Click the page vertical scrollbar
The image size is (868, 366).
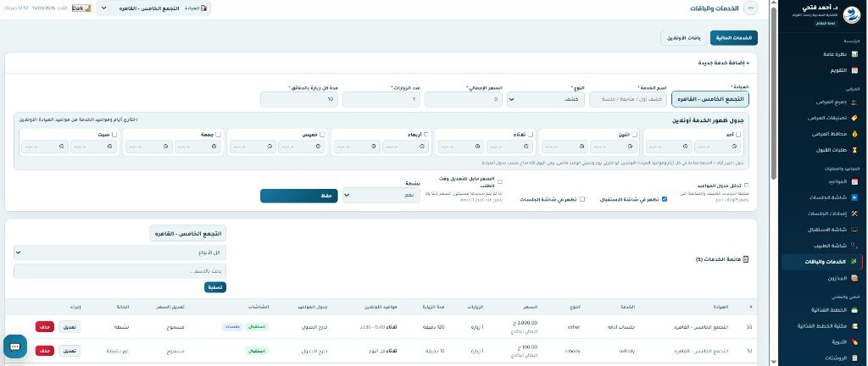(773, 94)
